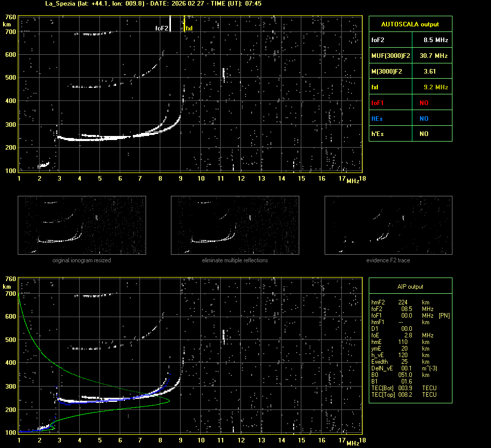Viewport: 491px width, 448px height.
Task: Click the M(3000)F2 3.61 value
Action: click(x=430, y=72)
